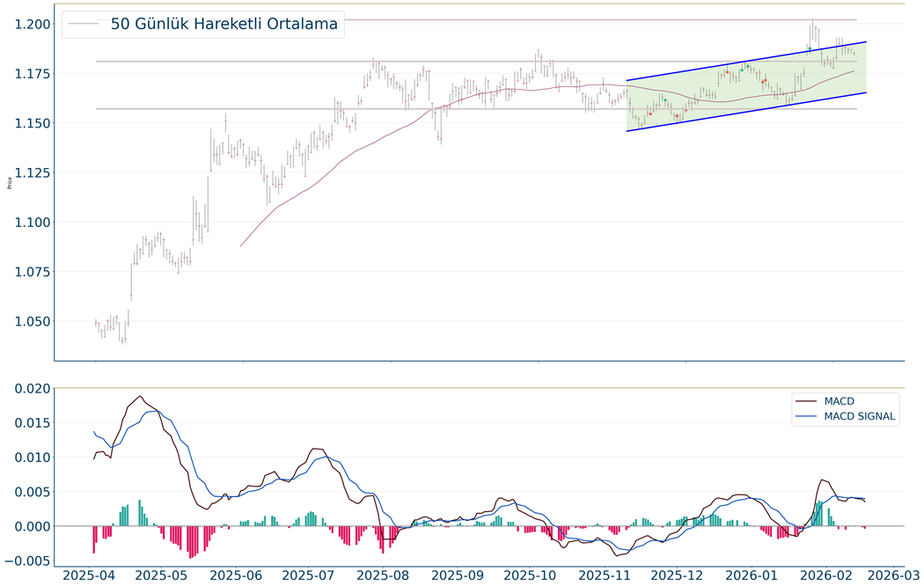Click the 2025-11 date tick label
Screen dimensions: 924x586
(612, 575)
